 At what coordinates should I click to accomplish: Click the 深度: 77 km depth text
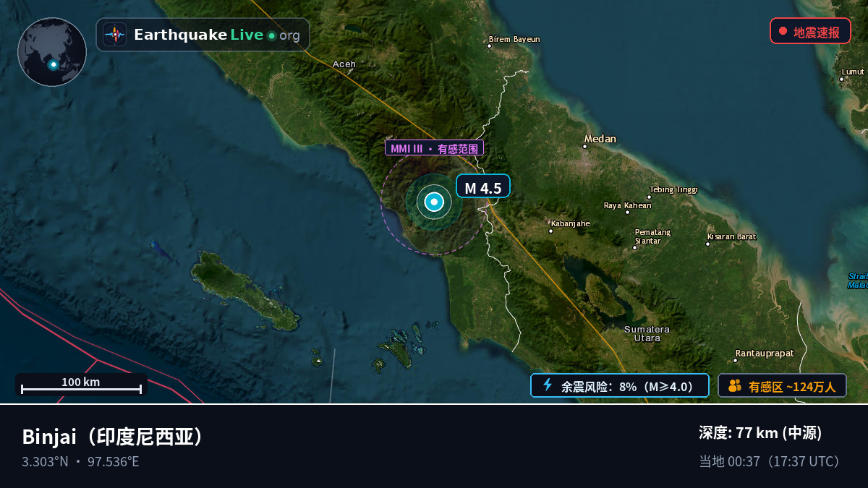point(760,433)
